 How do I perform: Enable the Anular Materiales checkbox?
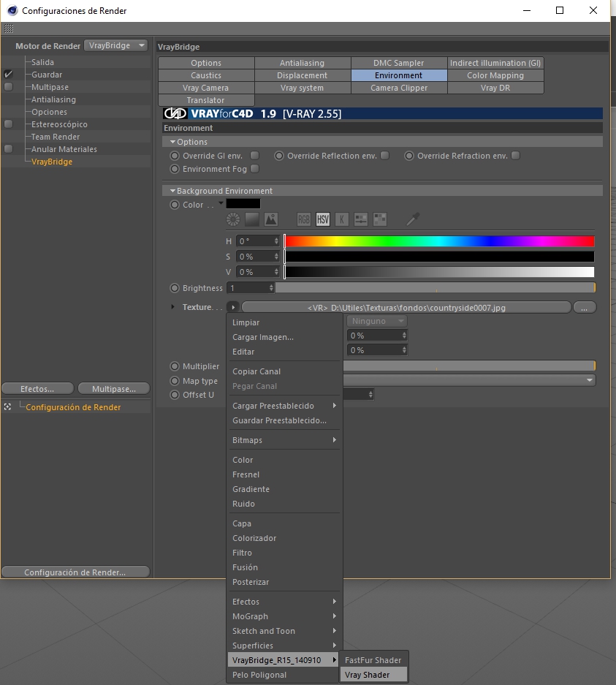point(8,149)
